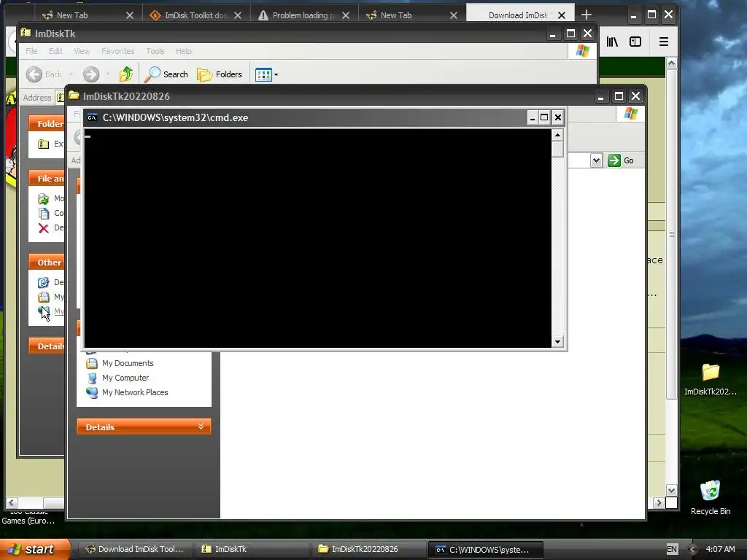Click cmd.exe scrollbar down arrow
Viewport: 747px width, 560px height.
[557, 341]
